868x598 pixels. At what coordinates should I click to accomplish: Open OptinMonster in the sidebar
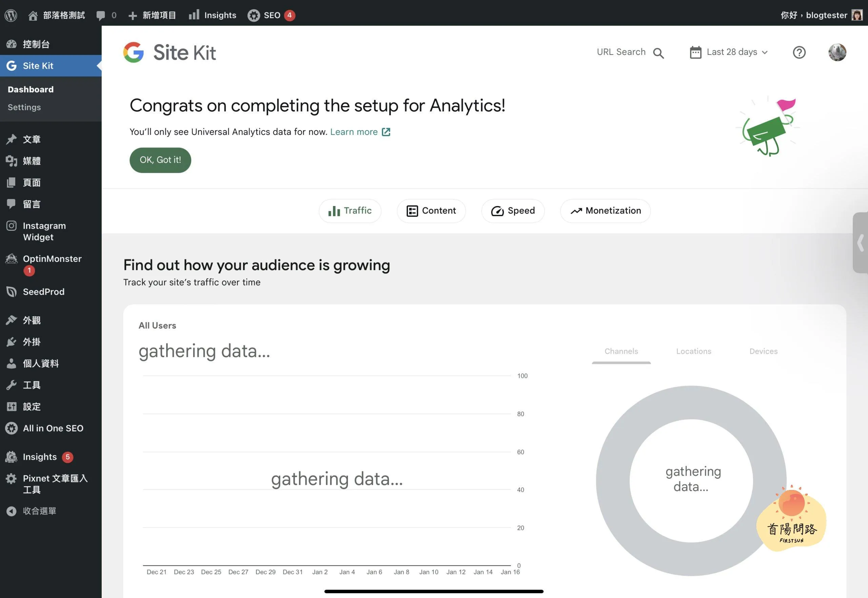coord(52,259)
